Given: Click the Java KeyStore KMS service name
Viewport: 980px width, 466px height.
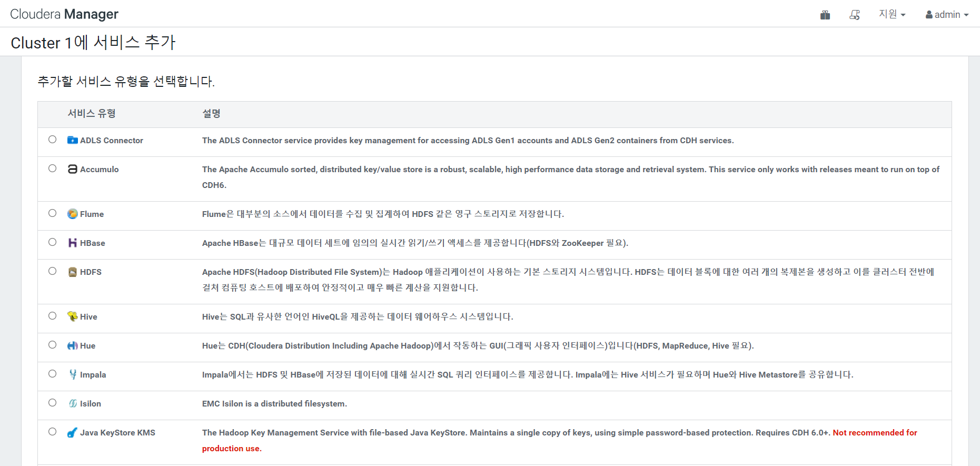Looking at the screenshot, I should click(x=117, y=432).
